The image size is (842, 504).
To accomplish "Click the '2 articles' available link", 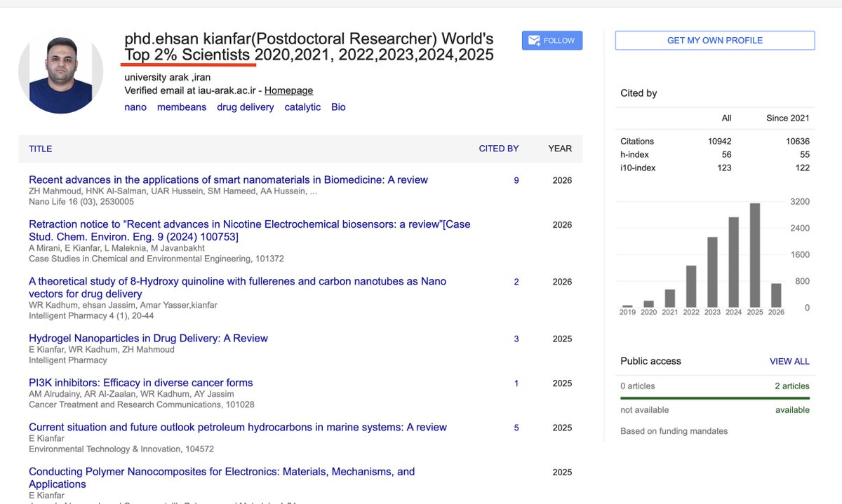I will 791,386.
